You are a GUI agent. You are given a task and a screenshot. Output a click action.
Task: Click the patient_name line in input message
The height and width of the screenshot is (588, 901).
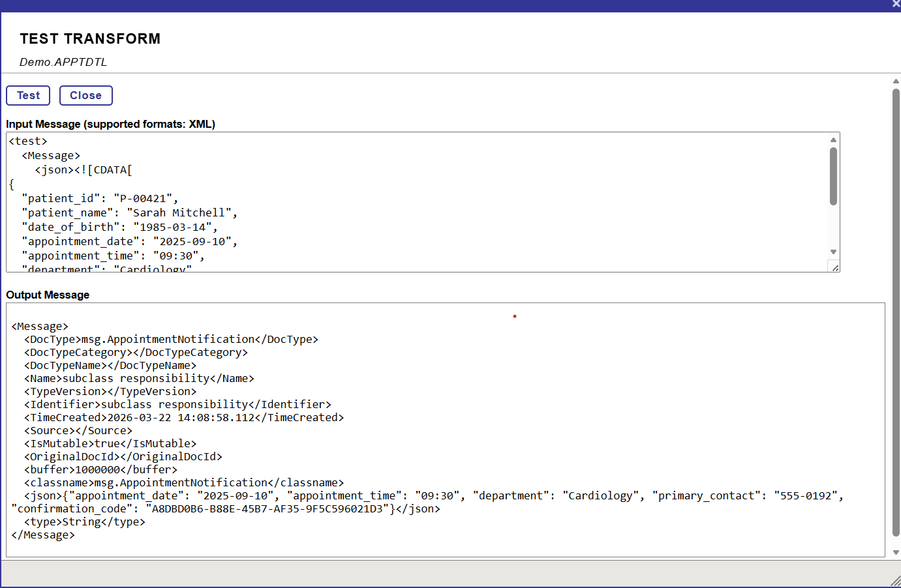129,213
